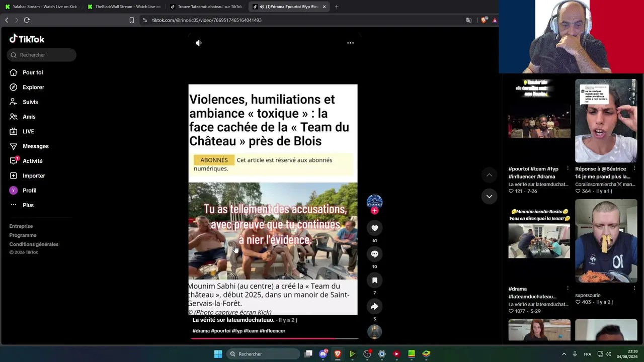The width and height of the screenshot is (644, 362).
Task: Open the Amis page
Action: pos(29,117)
